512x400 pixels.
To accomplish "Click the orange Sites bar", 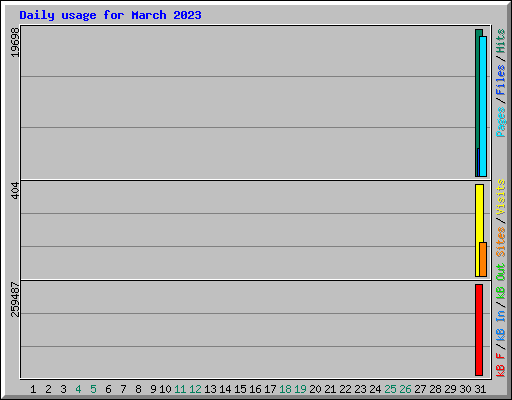I will click(483, 259).
